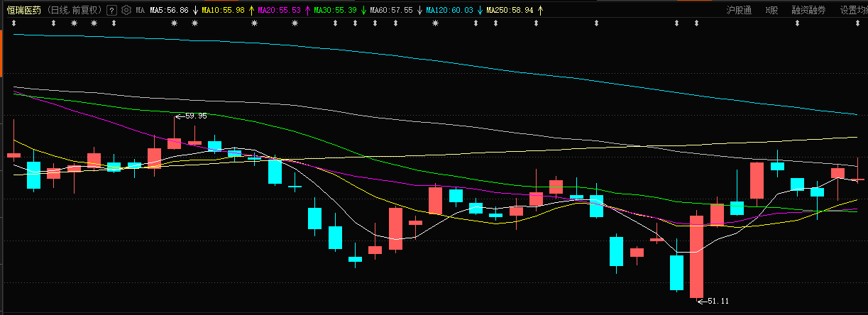
Task: Click the info marker directly above the 51.11 candle
Action: pos(696,23)
